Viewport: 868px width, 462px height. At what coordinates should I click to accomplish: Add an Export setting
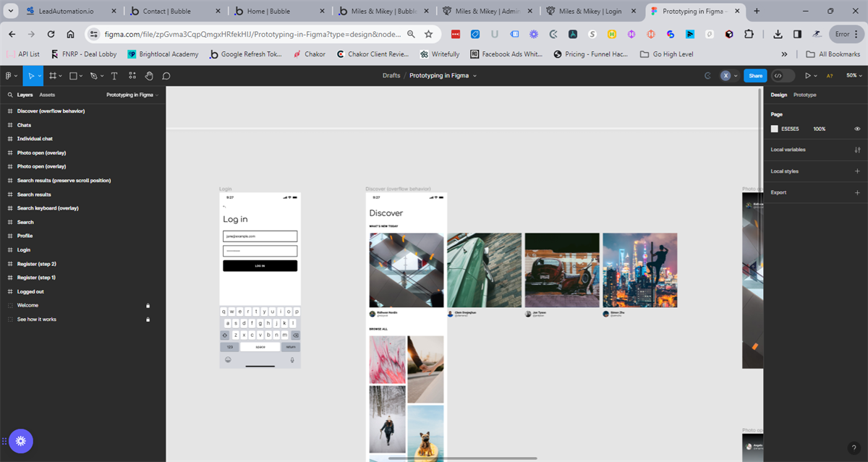(x=857, y=192)
